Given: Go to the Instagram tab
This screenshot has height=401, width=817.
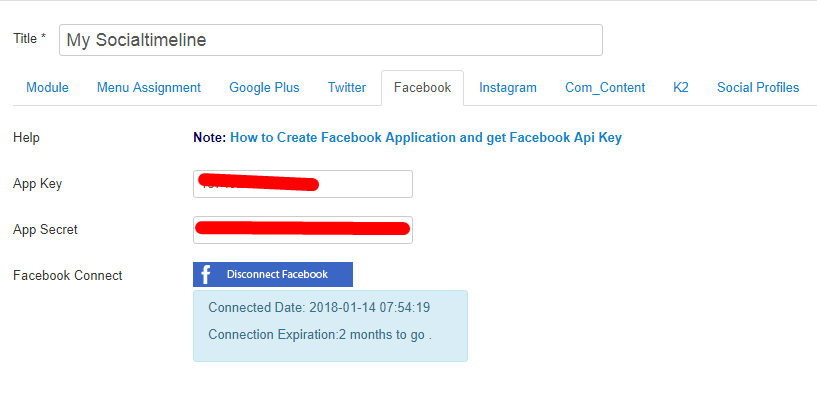Looking at the screenshot, I should click(508, 87).
